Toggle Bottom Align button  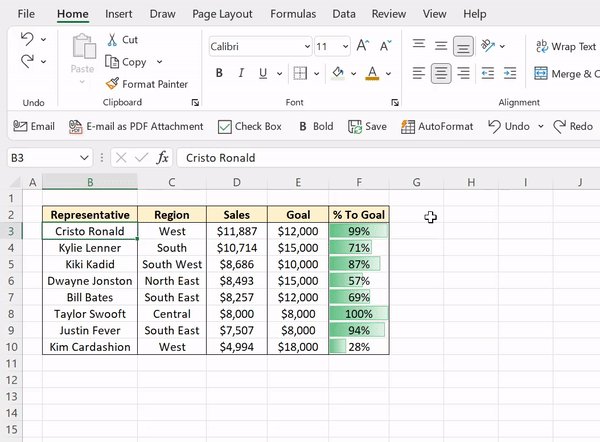pyautogui.click(x=463, y=46)
